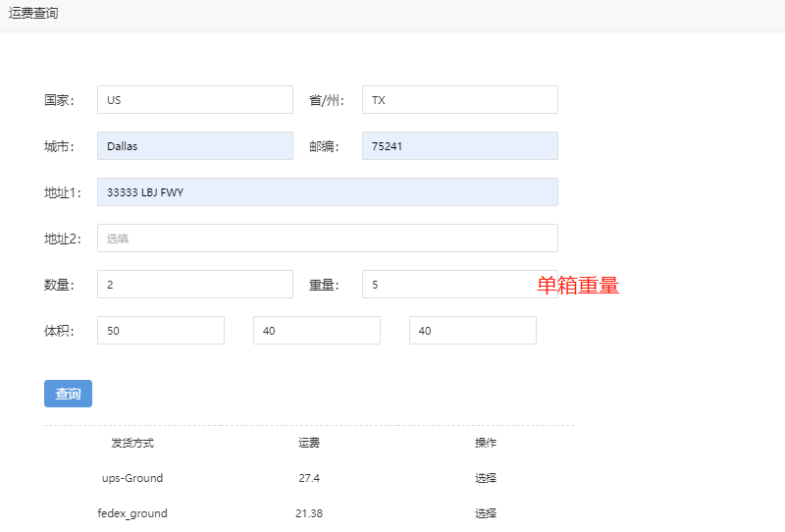
Task: Click the fedex_ground price 21.38
Action: (x=309, y=513)
